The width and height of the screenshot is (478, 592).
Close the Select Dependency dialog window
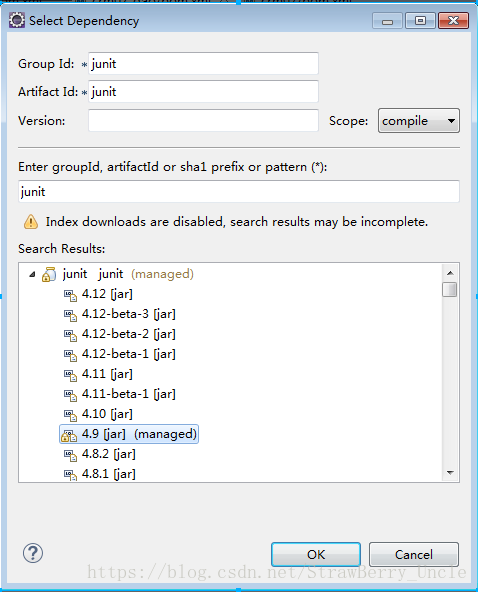point(453,21)
